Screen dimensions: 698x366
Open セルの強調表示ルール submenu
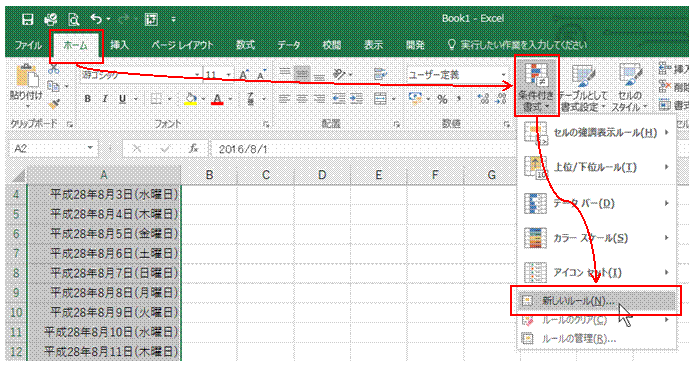(x=597, y=133)
